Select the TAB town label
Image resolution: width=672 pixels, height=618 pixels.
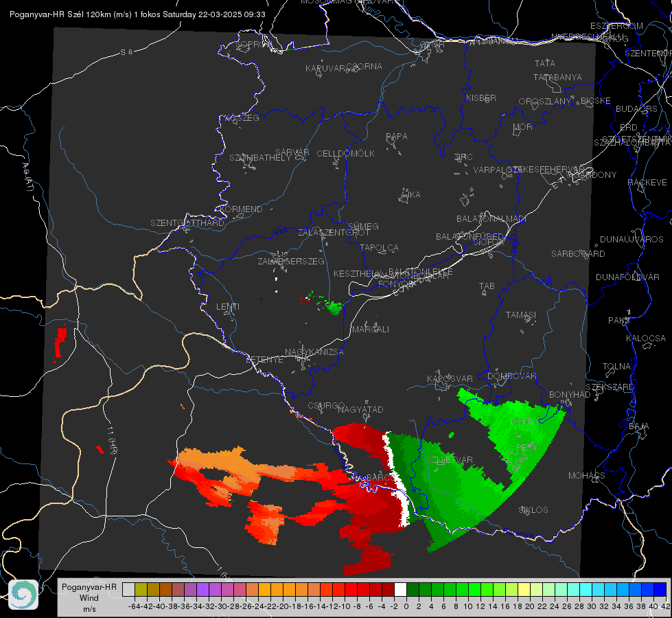click(x=487, y=286)
